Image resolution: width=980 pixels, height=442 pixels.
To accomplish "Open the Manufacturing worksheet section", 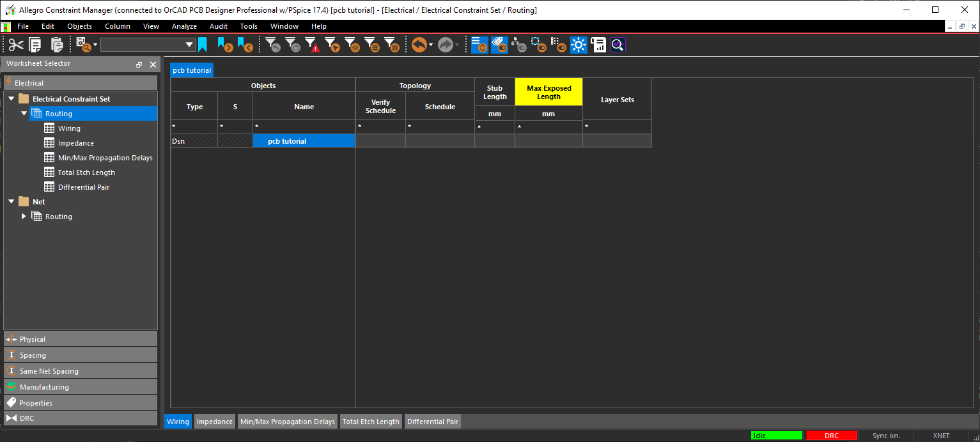I will (x=44, y=387).
